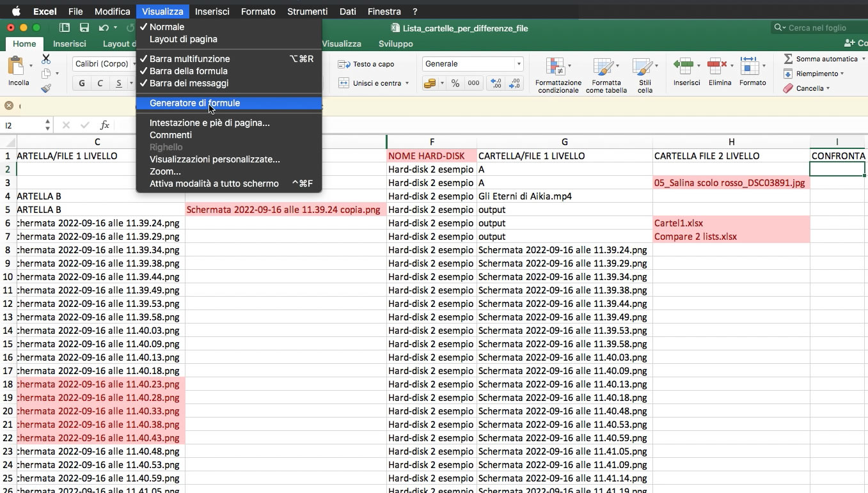The image size is (868, 493).
Task: Expand the Riempimento dropdown arrow
Action: (x=842, y=74)
